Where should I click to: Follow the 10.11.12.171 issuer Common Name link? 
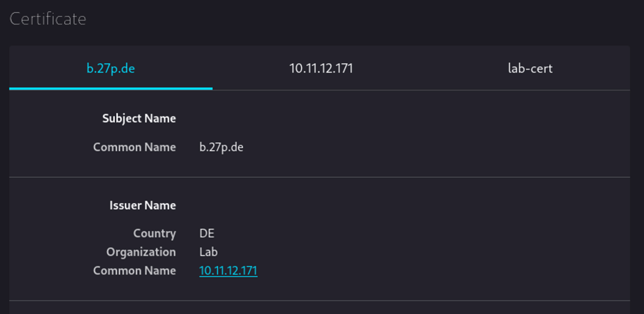pyautogui.click(x=228, y=271)
